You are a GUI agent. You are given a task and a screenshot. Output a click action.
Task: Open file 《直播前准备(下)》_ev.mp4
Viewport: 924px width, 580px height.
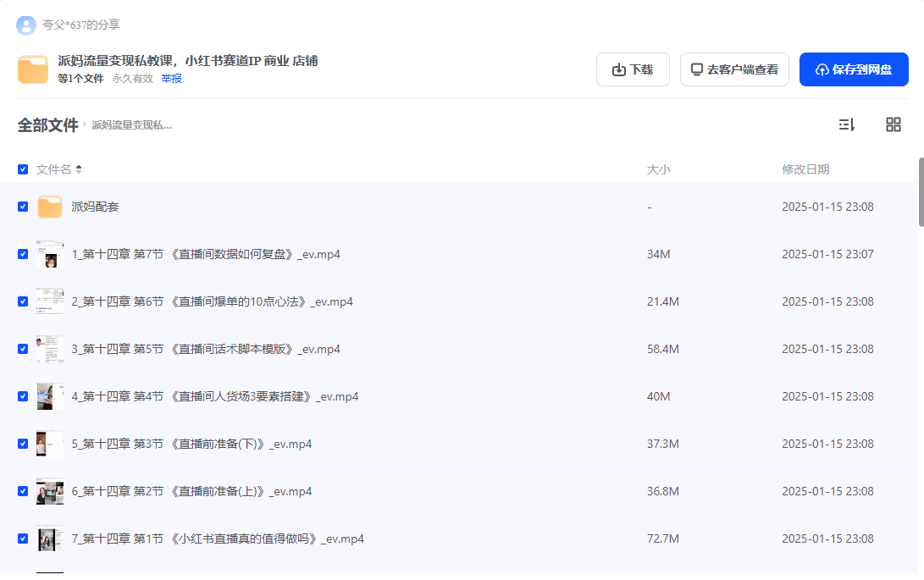point(191,444)
